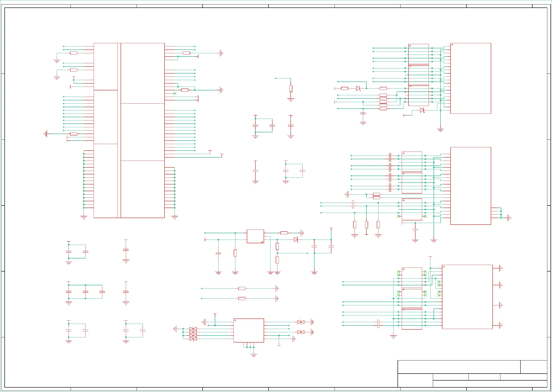Select the Schottky diode below the top-right ESD array
Viewport: 552px width, 392px height.
coord(422,110)
